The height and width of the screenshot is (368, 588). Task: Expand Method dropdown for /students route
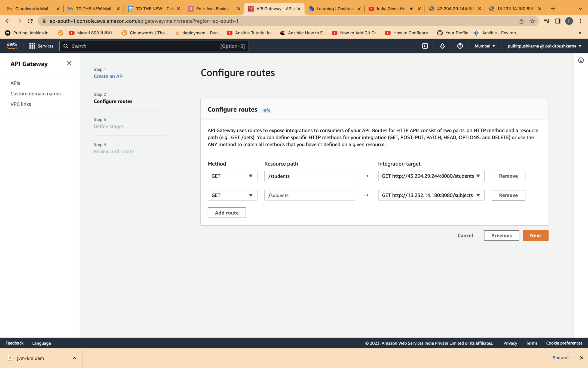232,176
